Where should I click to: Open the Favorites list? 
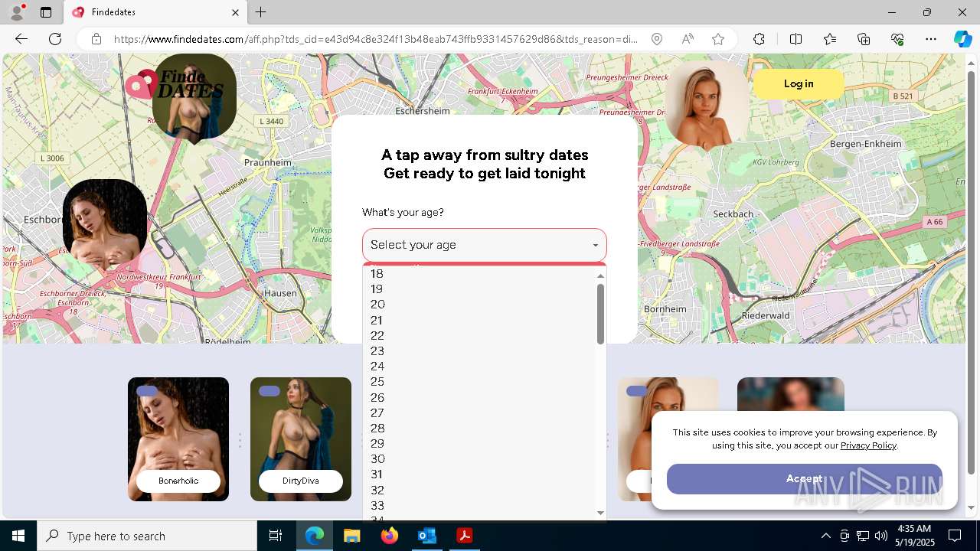click(x=830, y=39)
